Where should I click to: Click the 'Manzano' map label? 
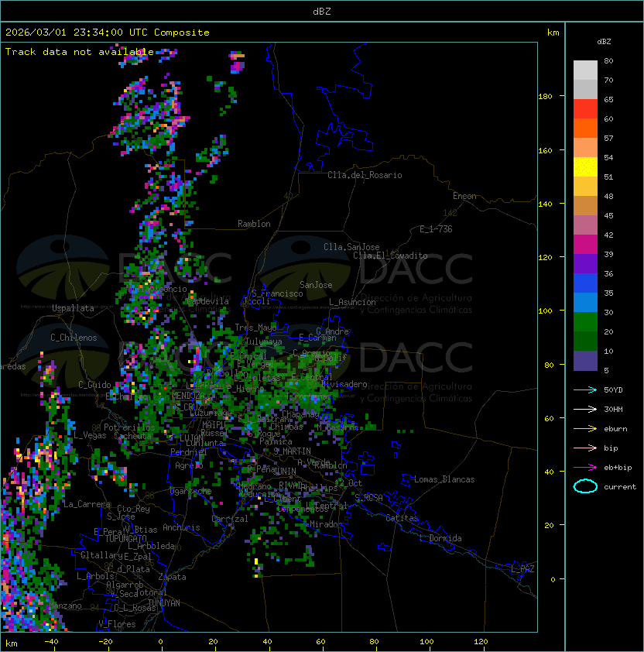click(65, 606)
